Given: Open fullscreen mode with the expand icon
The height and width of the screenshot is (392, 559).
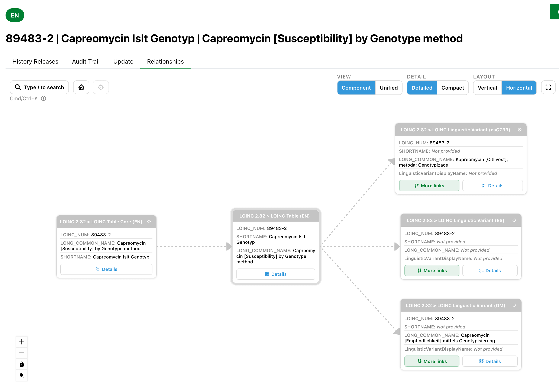Looking at the screenshot, I should pyautogui.click(x=548, y=87).
